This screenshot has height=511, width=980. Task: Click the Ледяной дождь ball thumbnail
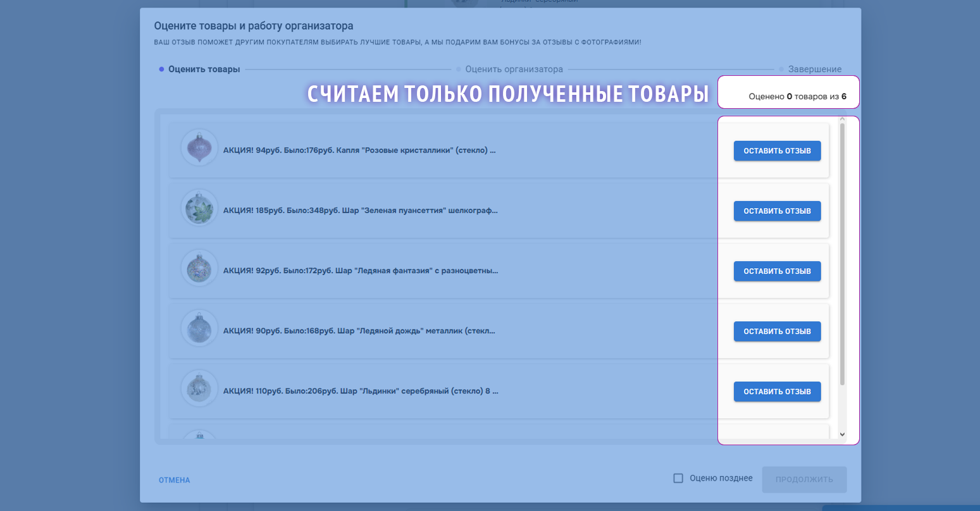click(x=199, y=328)
